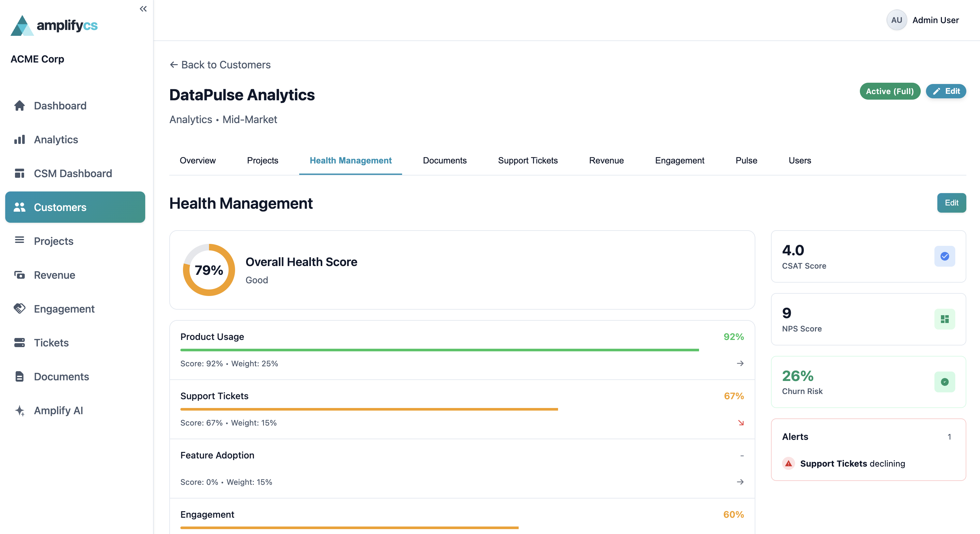
Task: Open the Admin User avatar menu
Action: (896, 20)
